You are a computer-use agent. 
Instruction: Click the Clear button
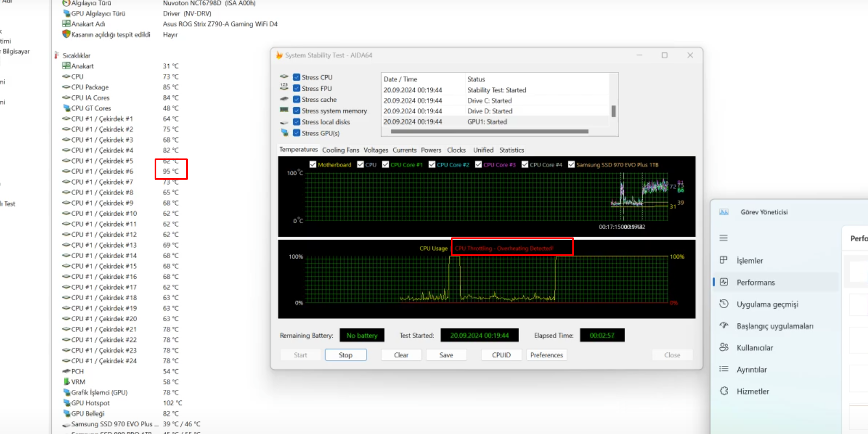[401, 355]
